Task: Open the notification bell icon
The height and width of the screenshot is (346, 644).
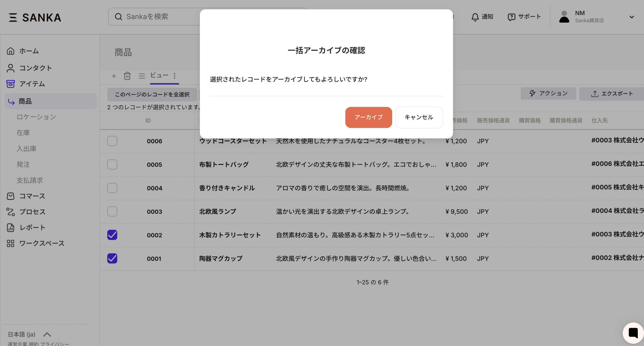Action: coord(475,17)
